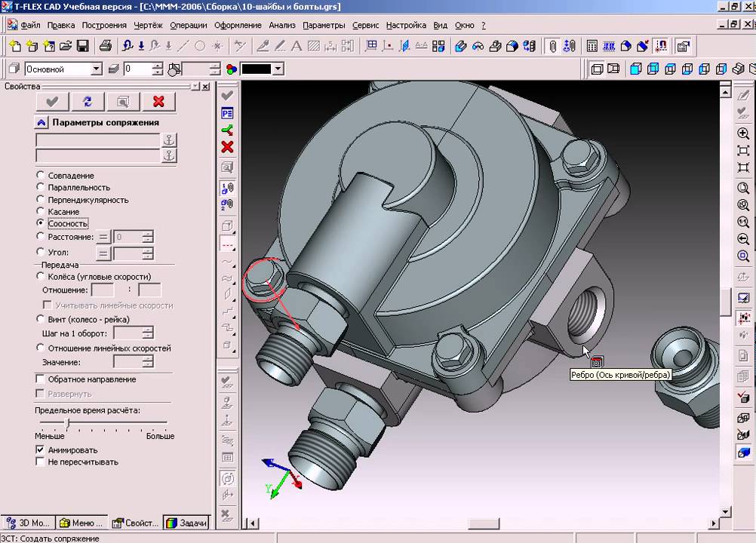Select the Совпадение radio button
This screenshot has width=756, height=543.
tap(41, 175)
